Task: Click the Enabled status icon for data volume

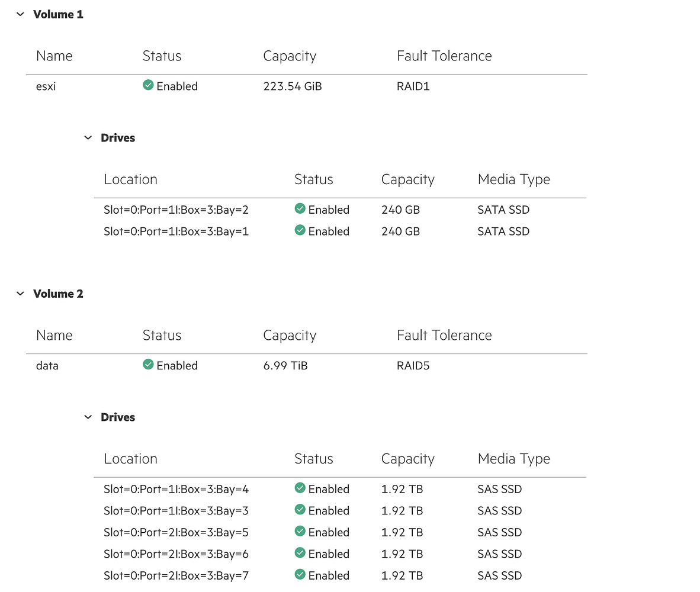Action: click(x=148, y=365)
